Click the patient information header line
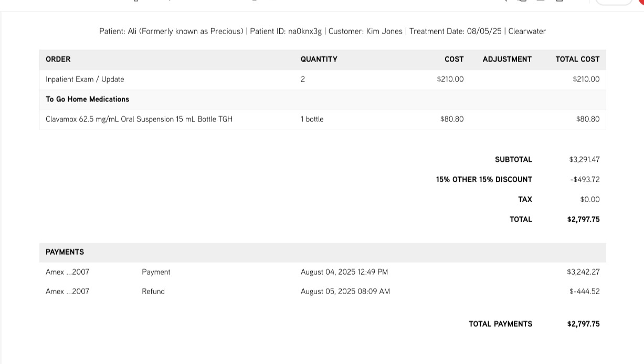The width and height of the screenshot is (644, 364). 322,32
